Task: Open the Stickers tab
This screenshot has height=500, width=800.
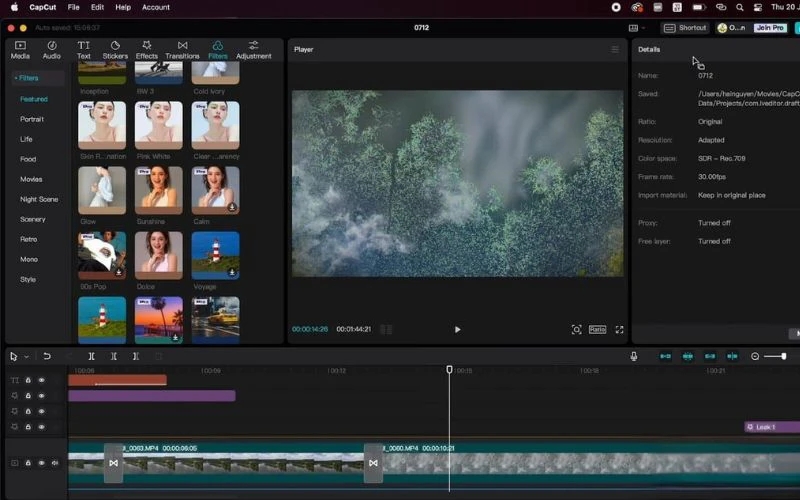Action: pyautogui.click(x=115, y=50)
